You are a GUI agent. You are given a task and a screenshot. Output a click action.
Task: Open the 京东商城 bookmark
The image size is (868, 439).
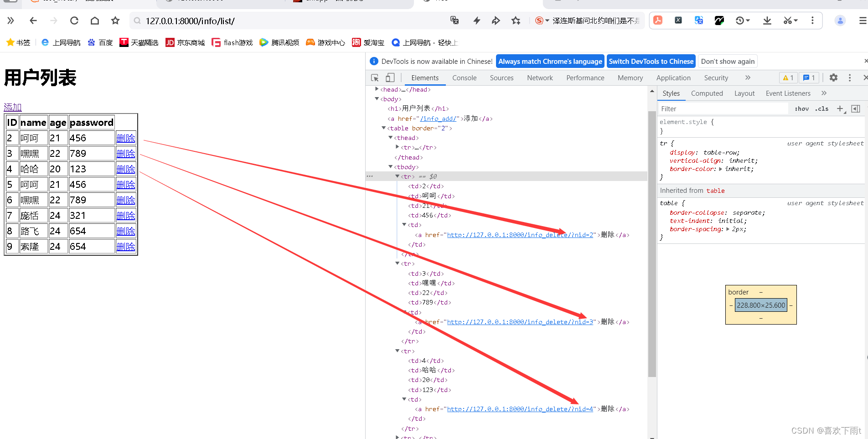click(x=185, y=42)
